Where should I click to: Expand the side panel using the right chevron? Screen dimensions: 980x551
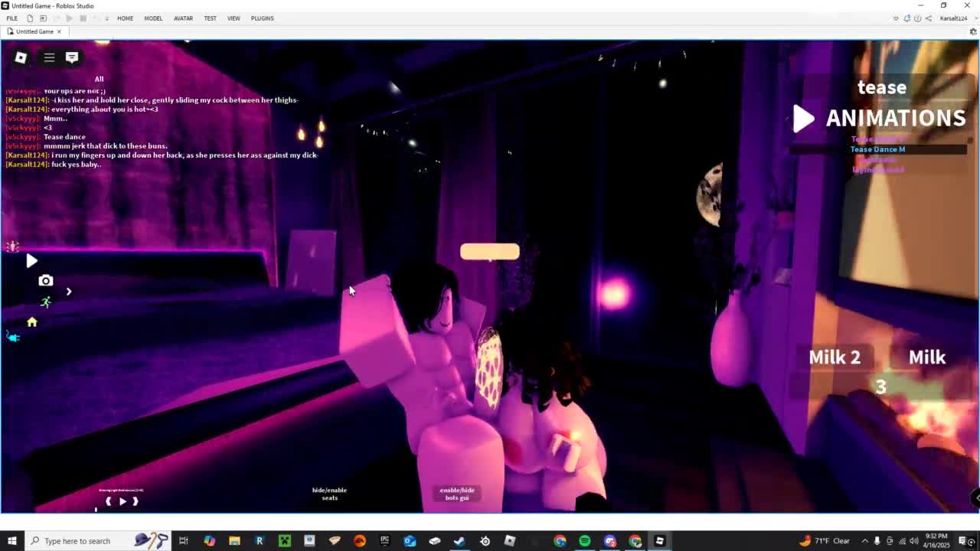pos(69,292)
